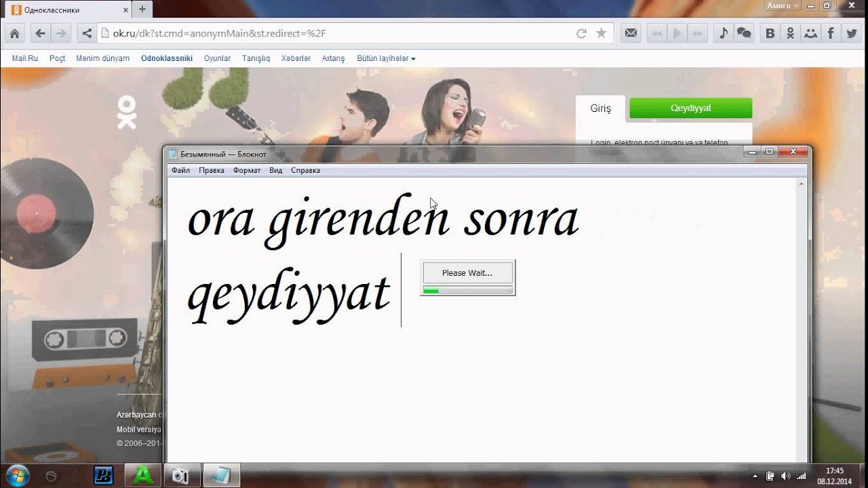The height and width of the screenshot is (488, 868).
Task: Click the next track button in toolbar
Action: [698, 33]
